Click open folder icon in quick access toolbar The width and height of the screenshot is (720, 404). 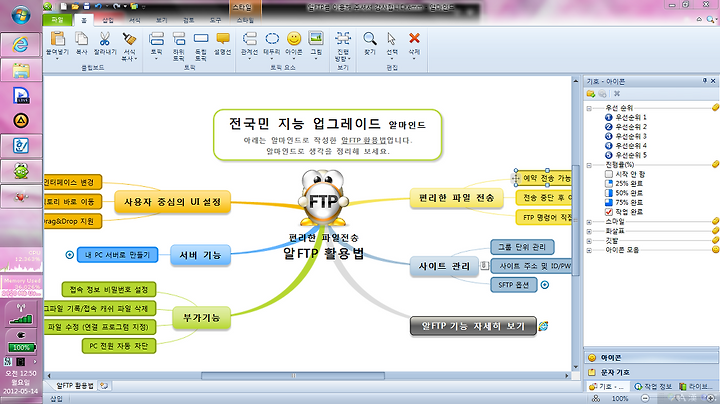[x=75, y=6]
